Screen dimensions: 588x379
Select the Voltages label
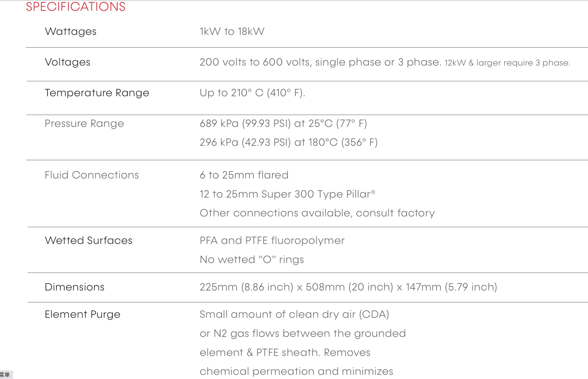(68, 62)
